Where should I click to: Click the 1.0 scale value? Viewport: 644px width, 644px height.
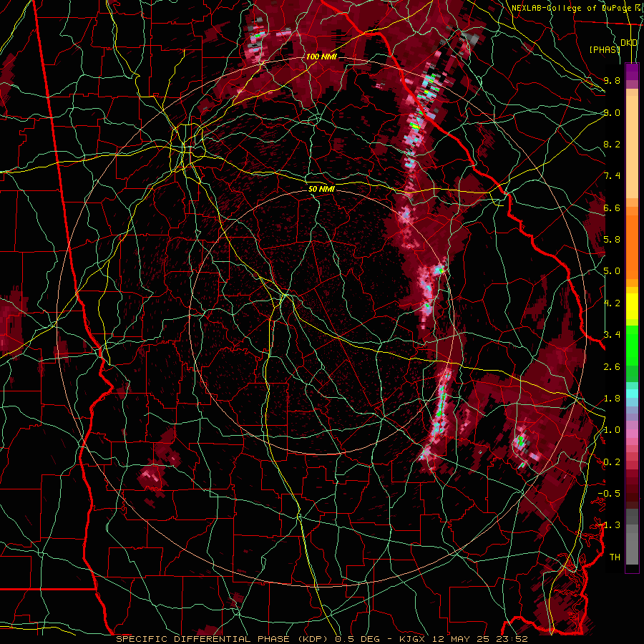(612, 430)
